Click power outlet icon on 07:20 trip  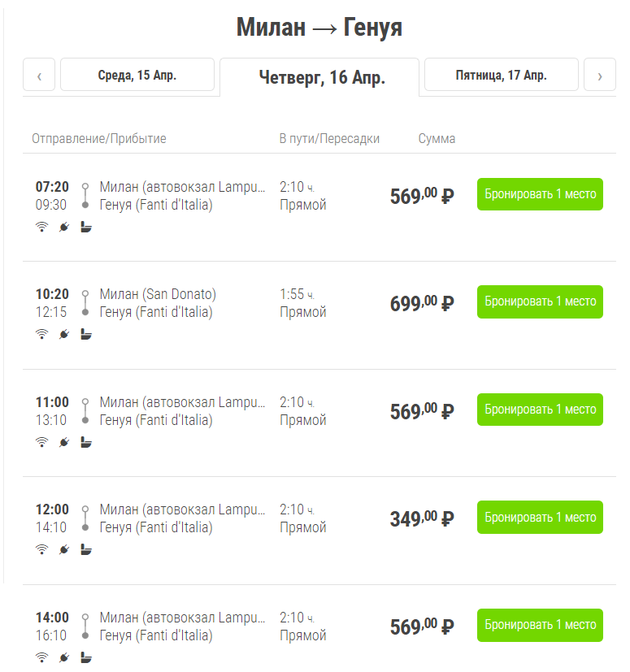tap(64, 228)
